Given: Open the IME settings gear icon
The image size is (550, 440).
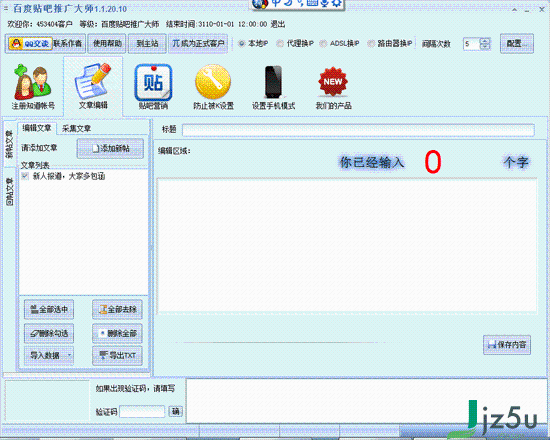Looking at the screenshot, I should 336,3.
